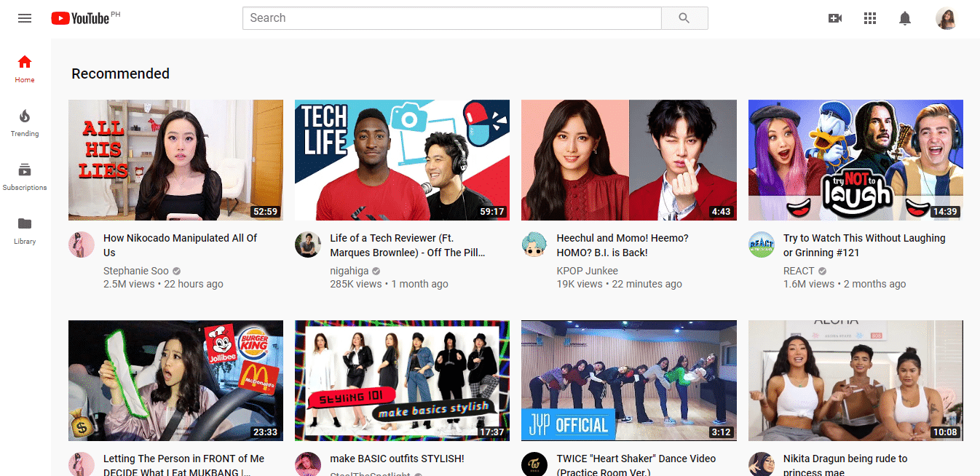Open the hamburger guide menu

click(25, 18)
